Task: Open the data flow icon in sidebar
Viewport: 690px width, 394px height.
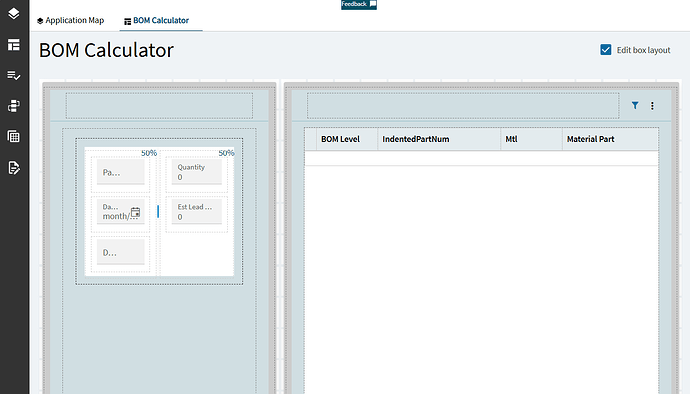Action: [14, 106]
